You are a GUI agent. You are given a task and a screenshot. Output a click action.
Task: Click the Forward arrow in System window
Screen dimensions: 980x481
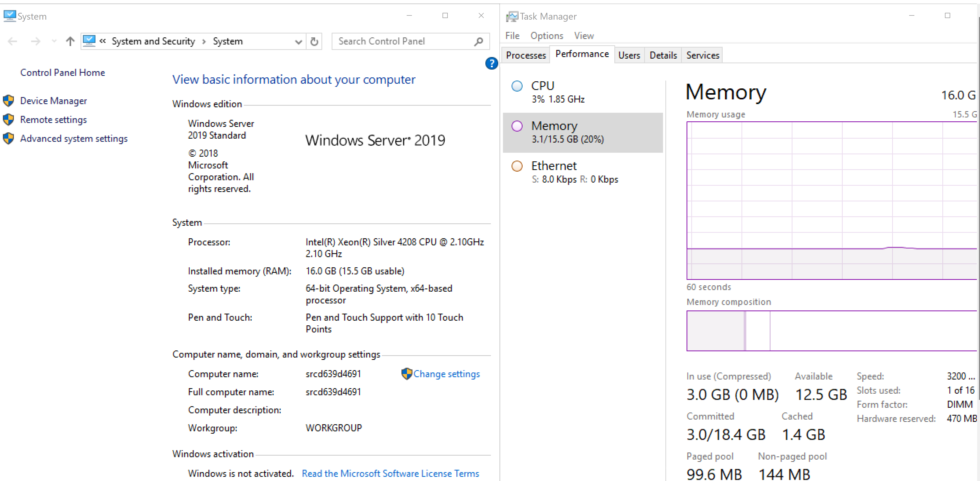coord(35,41)
